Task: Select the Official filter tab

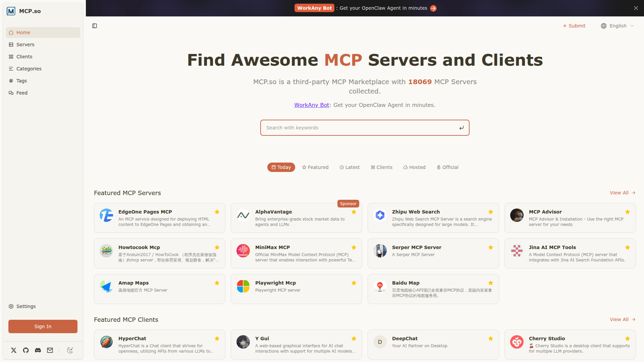Action: click(447, 167)
